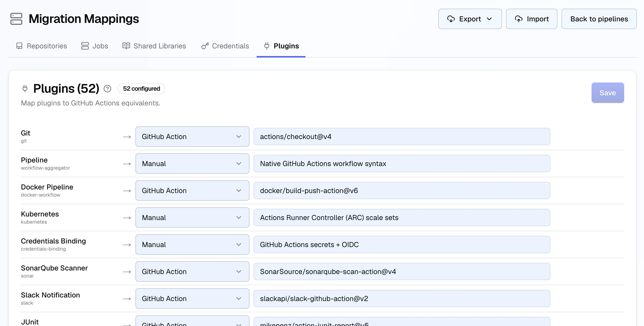
Task: Click the 52 configured badge
Action: coord(142,89)
